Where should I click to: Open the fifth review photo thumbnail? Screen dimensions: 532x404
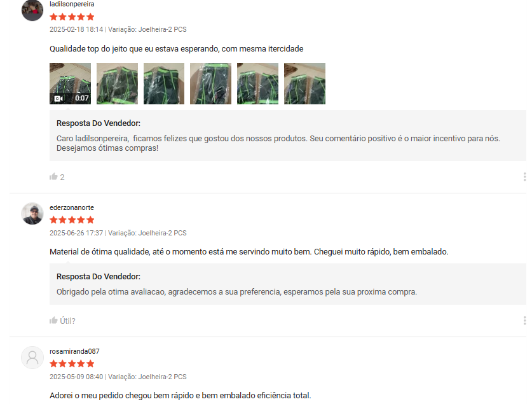[257, 83]
